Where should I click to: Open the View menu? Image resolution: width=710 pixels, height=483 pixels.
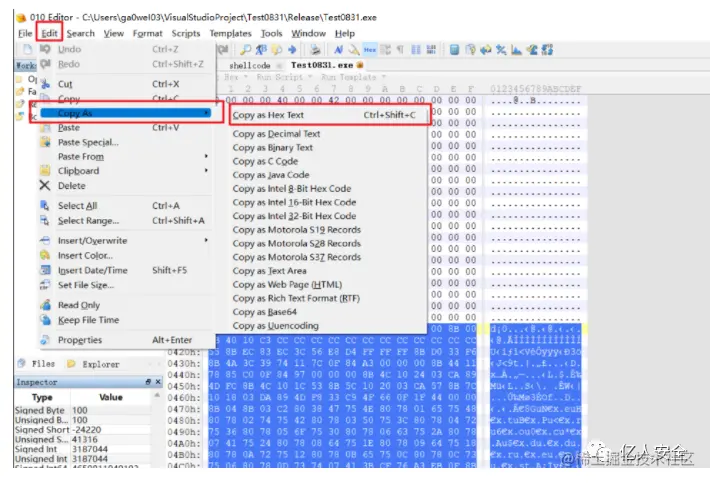pos(113,33)
